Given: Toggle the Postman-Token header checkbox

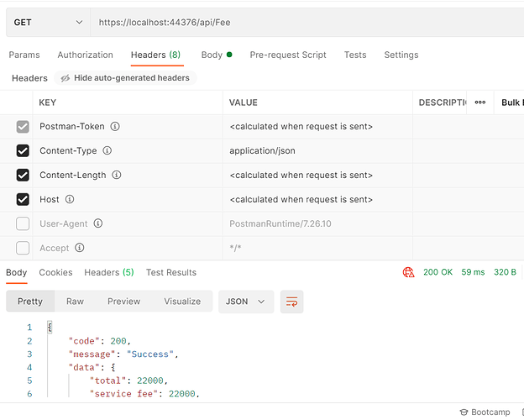Looking at the screenshot, I should (x=23, y=127).
